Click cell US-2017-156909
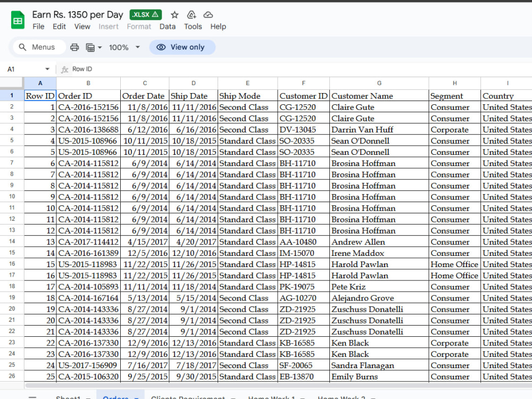The height and width of the screenshot is (399, 532). (88, 365)
